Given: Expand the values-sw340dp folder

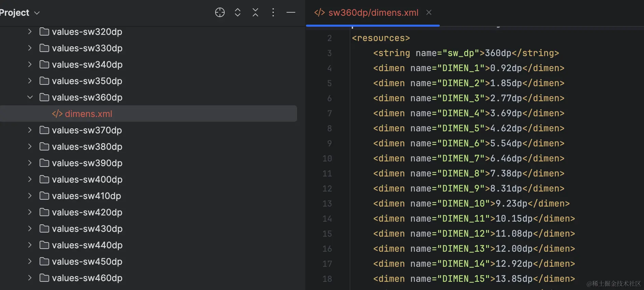Looking at the screenshot, I should click(30, 65).
